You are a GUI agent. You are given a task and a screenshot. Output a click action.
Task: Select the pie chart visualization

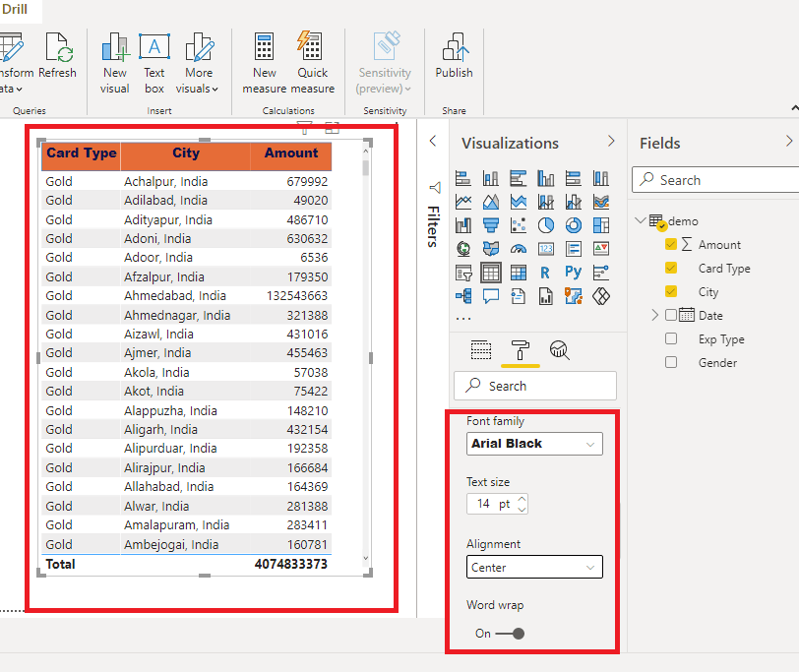click(x=546, y=225)
